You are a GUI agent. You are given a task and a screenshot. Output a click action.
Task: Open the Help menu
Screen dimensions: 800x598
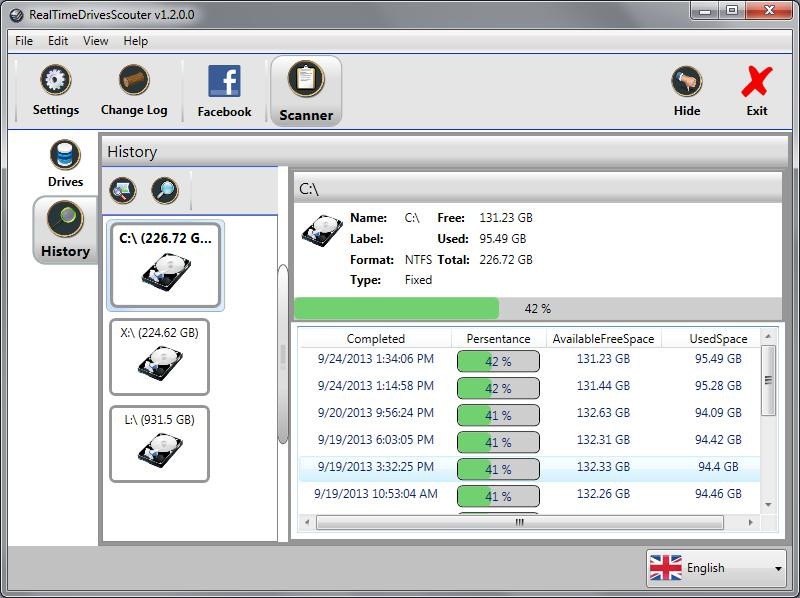(x=136, y=41)
